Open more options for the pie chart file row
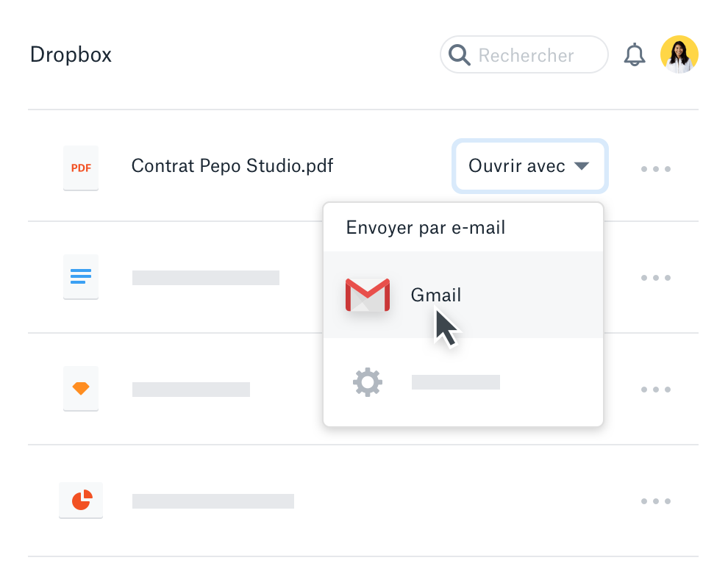The image size is (728, 588). tap(656, 501)
